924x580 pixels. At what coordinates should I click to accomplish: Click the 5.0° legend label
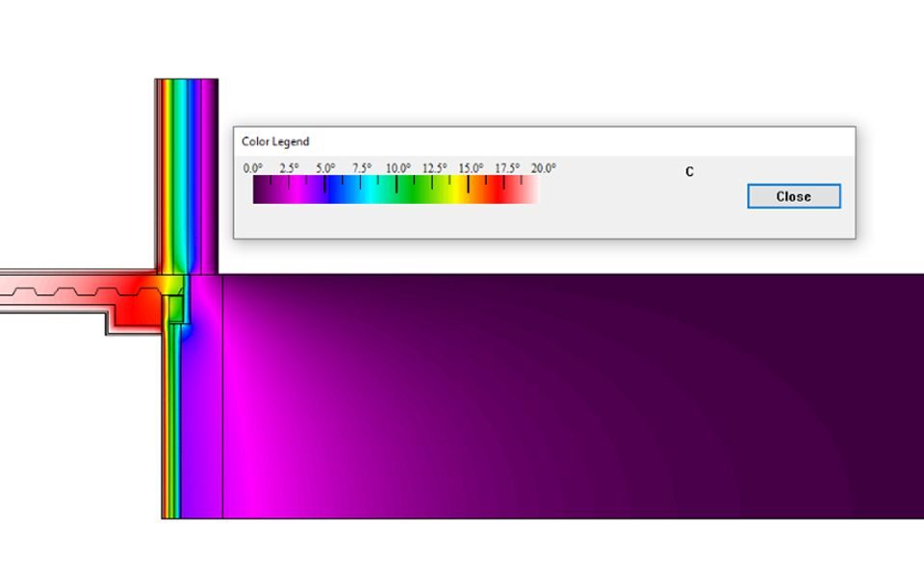(x=325, y=168)
